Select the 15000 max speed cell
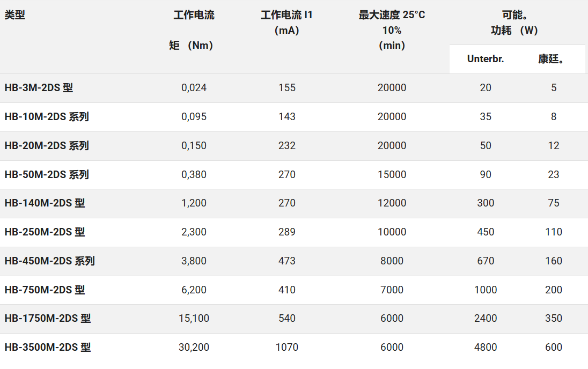This screenshot has width=588, height=369. coord(392,175)
